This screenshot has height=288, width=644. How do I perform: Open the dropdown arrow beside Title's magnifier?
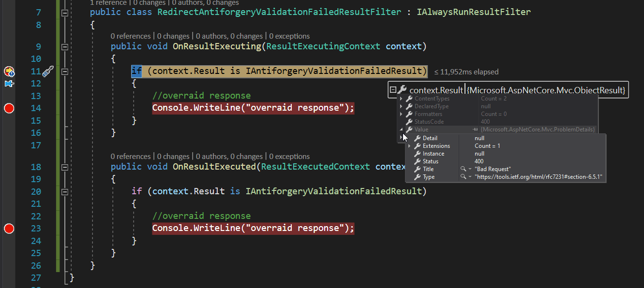click(469, 169)
